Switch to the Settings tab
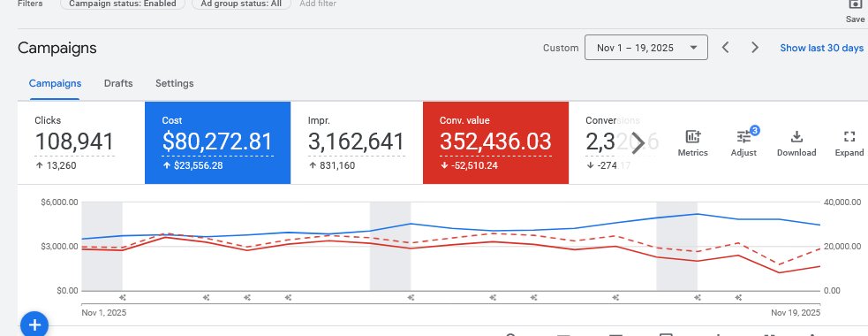 [174, 84]
